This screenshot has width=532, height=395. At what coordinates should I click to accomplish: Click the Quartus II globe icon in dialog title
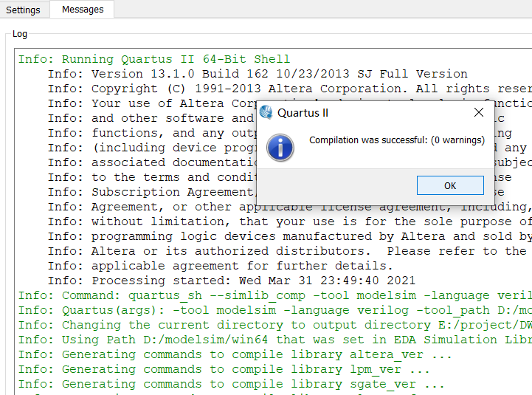pyautogui.click(x=266, y=112)
